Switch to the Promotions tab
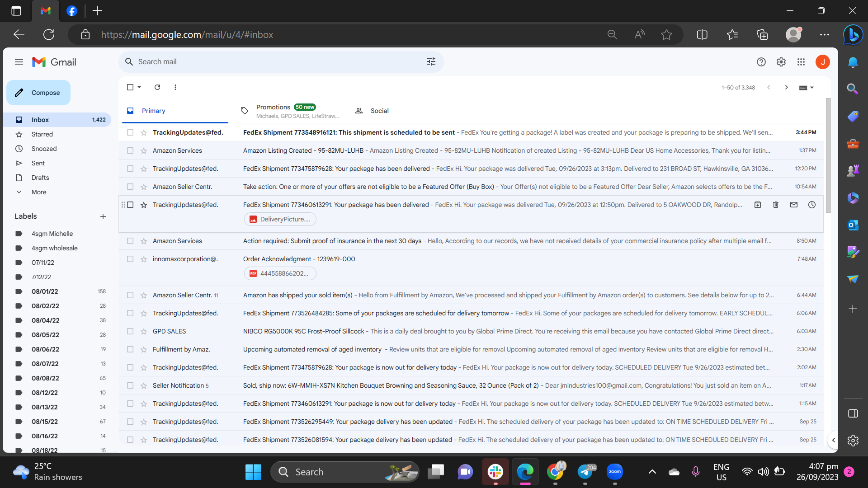 289,111
